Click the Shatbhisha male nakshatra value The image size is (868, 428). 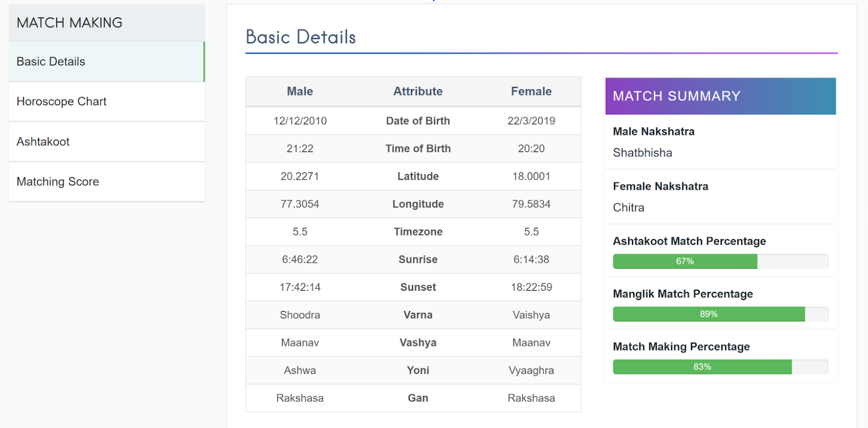[642, 153]
